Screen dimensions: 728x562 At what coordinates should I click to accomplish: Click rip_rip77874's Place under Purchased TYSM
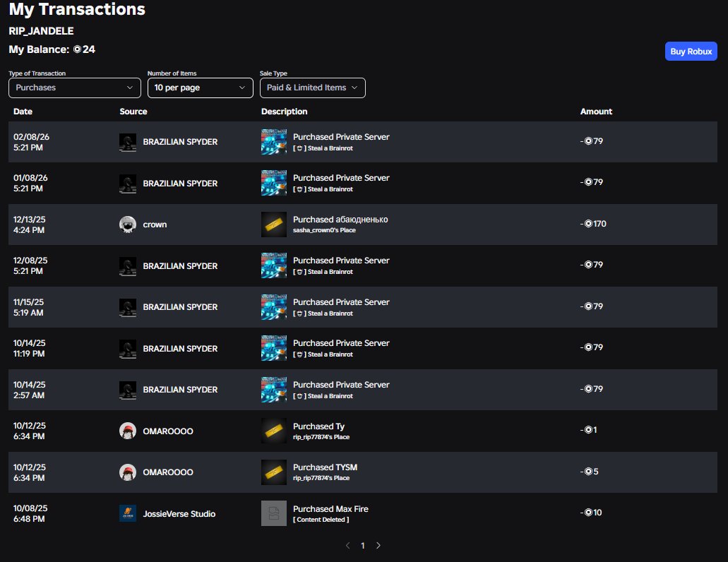click(x=321, y=478)
